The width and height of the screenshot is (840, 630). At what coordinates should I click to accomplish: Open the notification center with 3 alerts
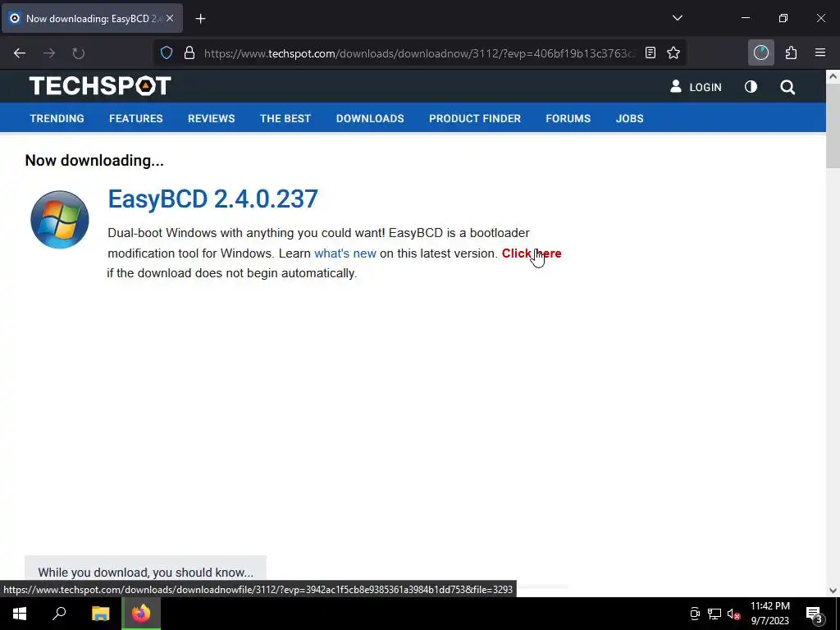tap(815, 614)
